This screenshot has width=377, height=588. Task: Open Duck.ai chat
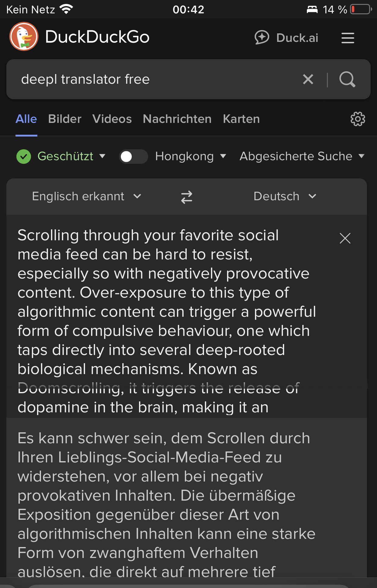286,38
